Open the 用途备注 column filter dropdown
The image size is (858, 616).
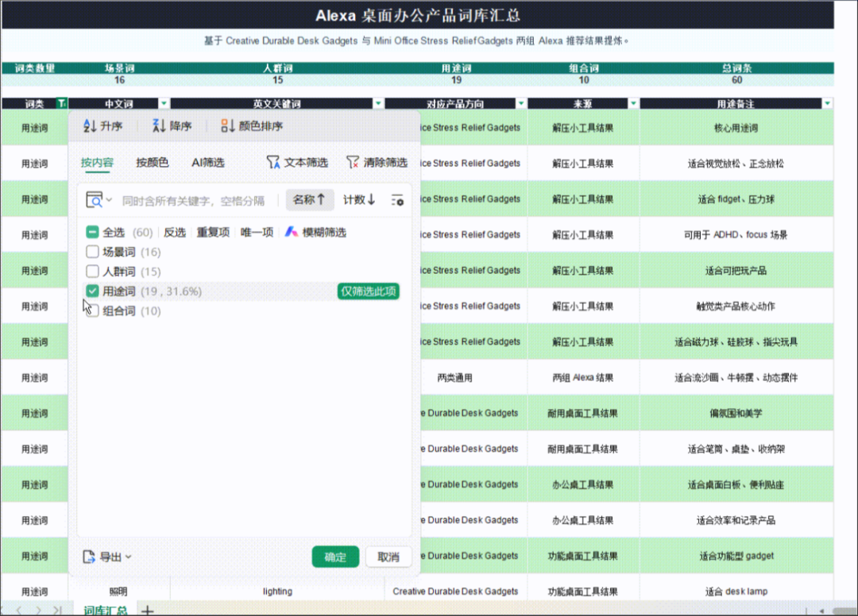[x=827, y=103]
